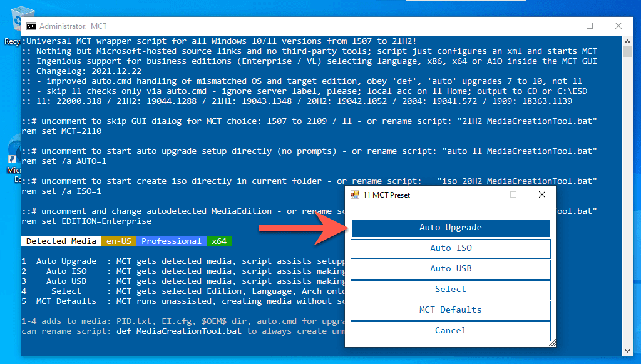Select the Auto Upgrade preset

450,228
